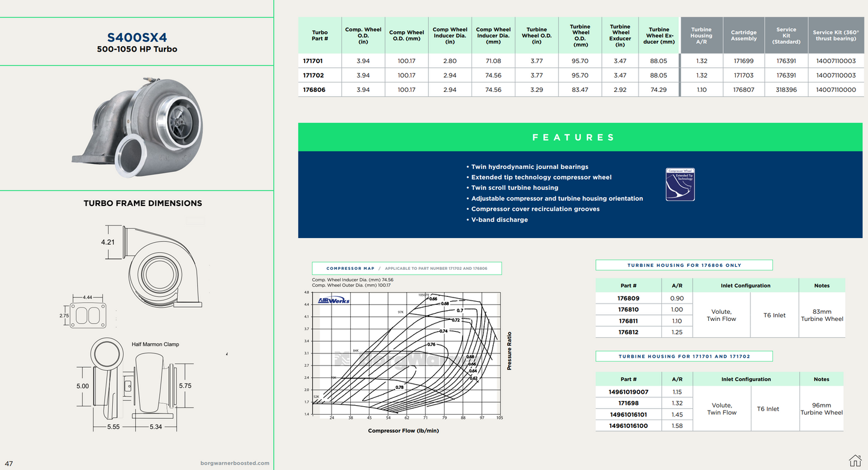Open the borgwarnerboosted.com link
The width and height of the screenshot is (868, 470).
235,463
